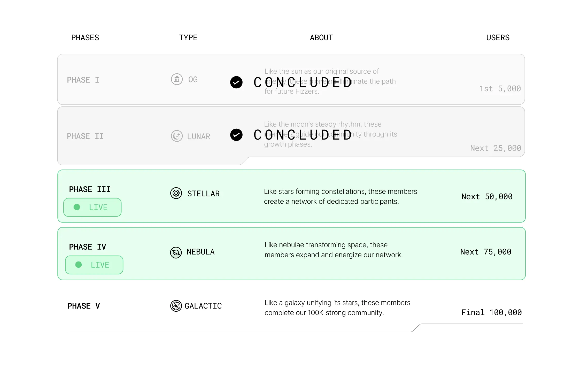Click the Nebula planet icon in Phase IV
This screenshot has height=369, width=588.
coord(176,252)
